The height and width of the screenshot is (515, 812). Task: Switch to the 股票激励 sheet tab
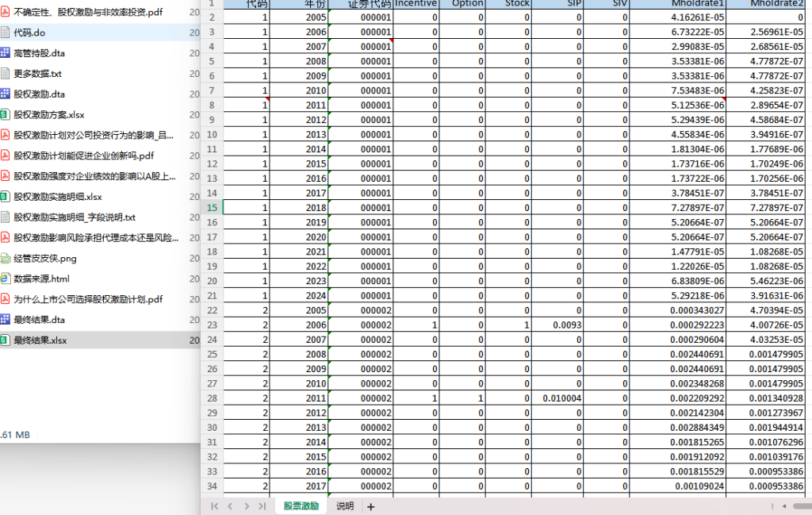click(x=301, y=505)
